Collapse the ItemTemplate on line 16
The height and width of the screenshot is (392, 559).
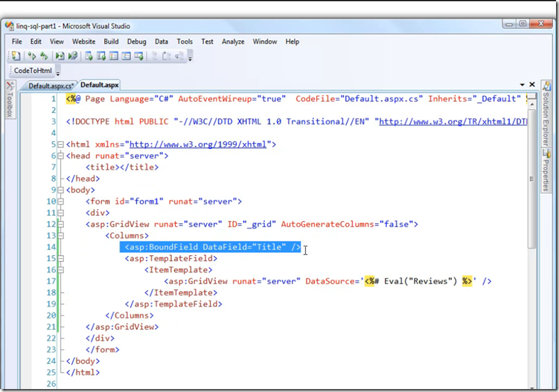(60, 270)
